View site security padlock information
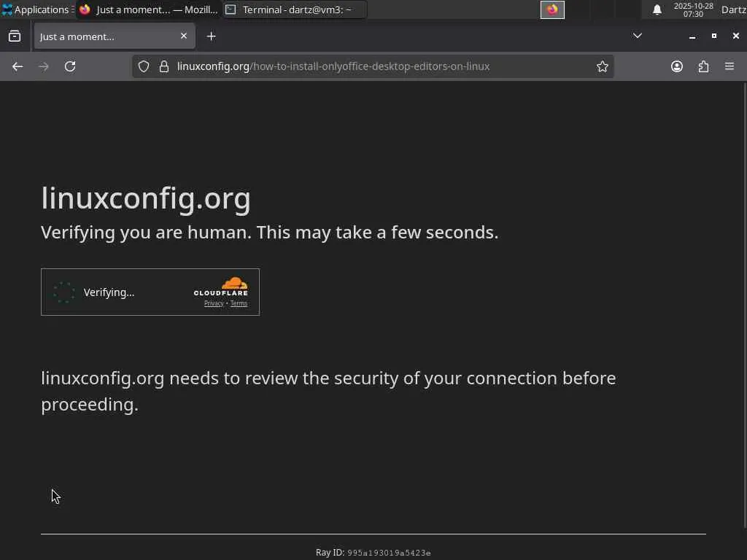The width and height of the screenshot is (747, 560). point(164,66)
